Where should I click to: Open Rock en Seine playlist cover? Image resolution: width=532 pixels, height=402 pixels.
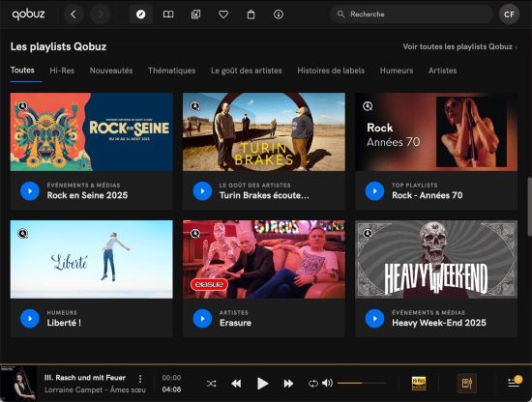(91, 131)
